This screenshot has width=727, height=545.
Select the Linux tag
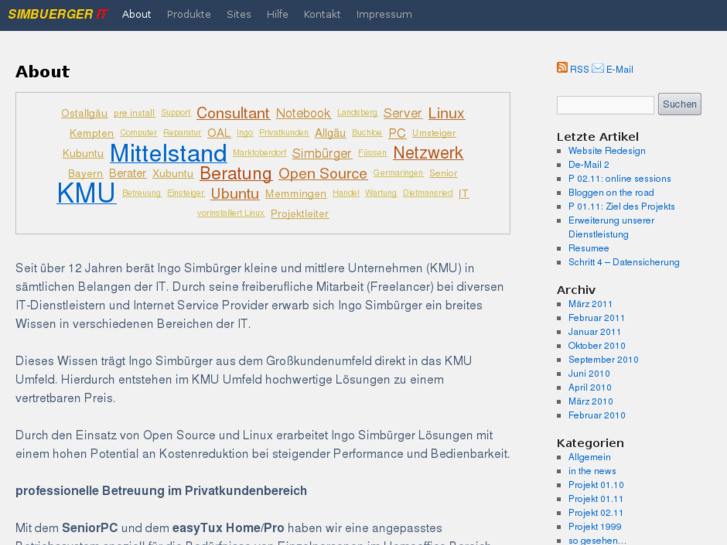click(x=446, y=113)
